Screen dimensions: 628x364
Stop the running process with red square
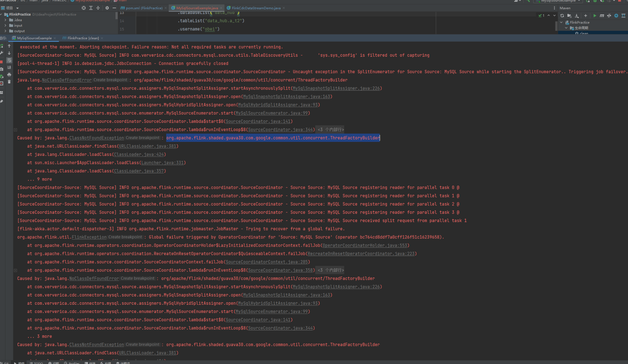tap(2, 61)
